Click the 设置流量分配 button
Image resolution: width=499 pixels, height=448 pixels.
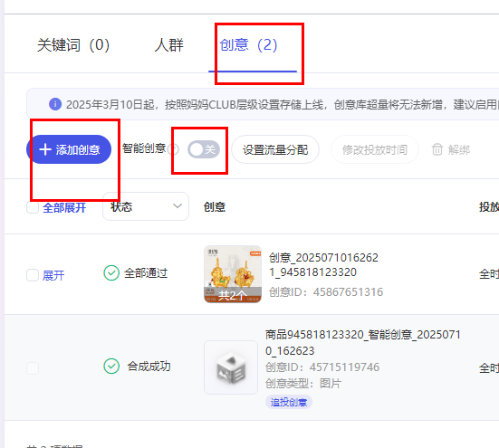(275, 149)
